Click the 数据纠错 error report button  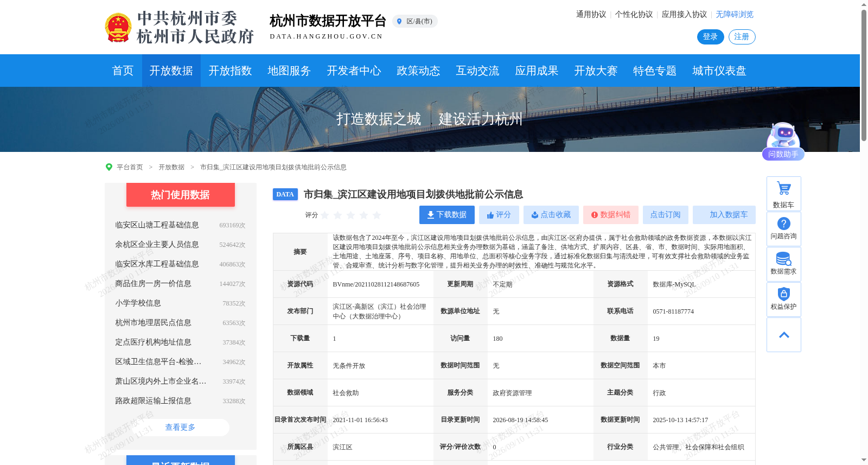pos(611,215)
